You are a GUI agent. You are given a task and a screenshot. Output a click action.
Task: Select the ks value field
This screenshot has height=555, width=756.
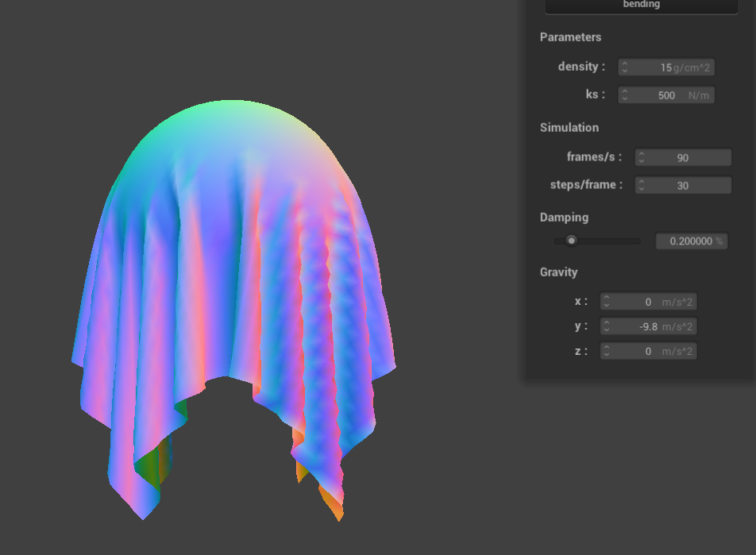coord(665,95)
